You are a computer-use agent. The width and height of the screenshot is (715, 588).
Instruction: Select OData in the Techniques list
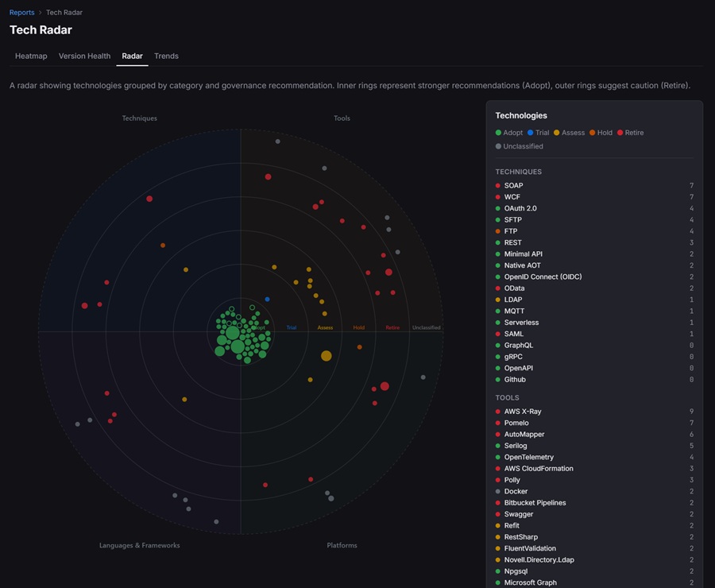pyautogui.click(x=594, y=288)
